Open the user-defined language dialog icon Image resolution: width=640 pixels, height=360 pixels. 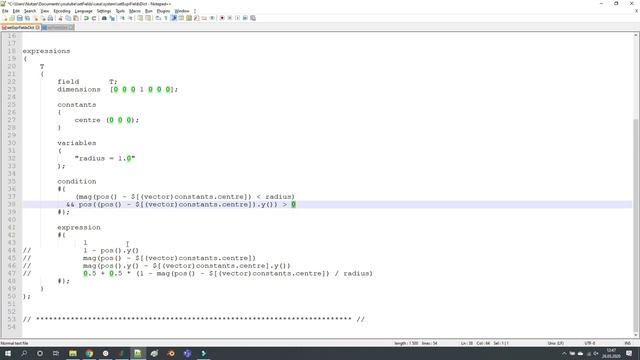(181, 18)
